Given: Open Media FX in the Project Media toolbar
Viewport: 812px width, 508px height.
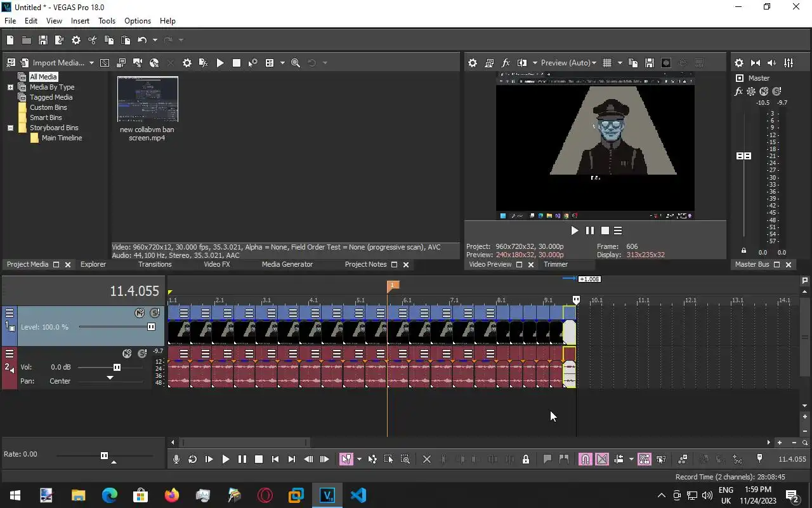Looking at the screenshot, I should 204,63.
